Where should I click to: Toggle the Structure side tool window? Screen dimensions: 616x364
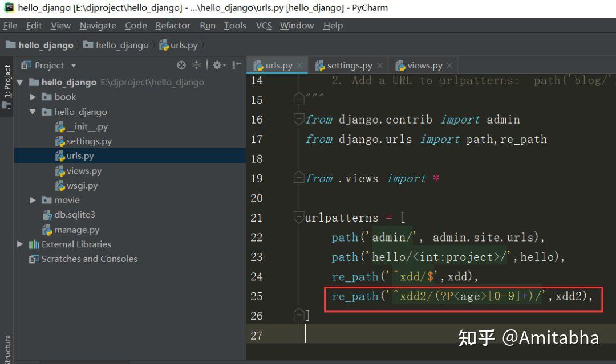(7, 349)
